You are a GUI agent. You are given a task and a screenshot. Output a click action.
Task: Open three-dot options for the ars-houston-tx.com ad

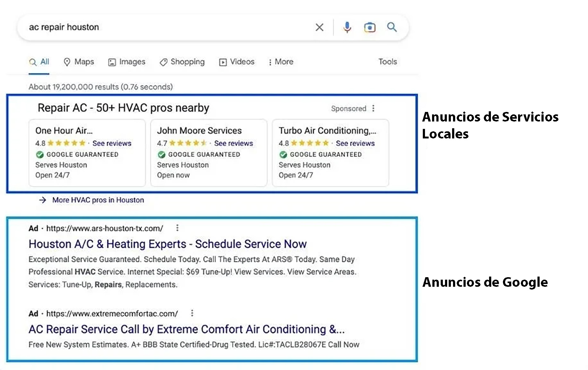point(177,228)
